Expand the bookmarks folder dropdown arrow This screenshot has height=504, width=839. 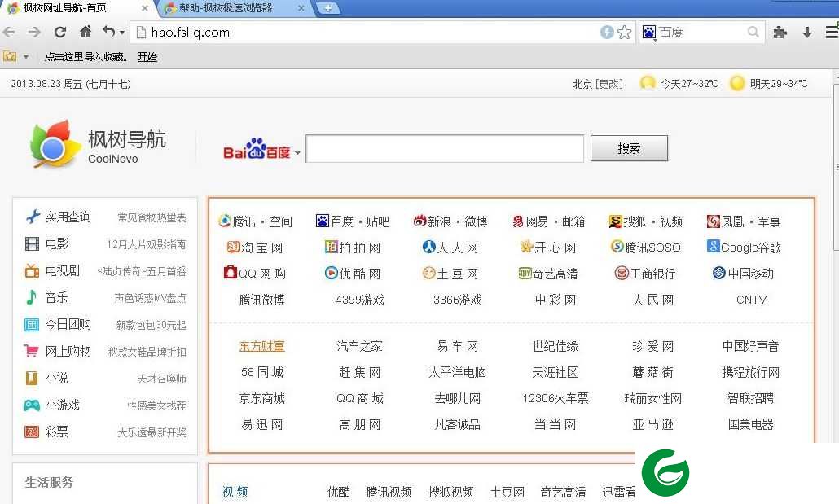26,57
